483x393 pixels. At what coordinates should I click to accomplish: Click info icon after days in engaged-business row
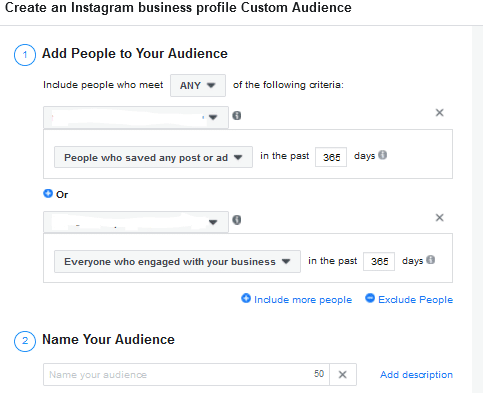(x=431, y=260)
